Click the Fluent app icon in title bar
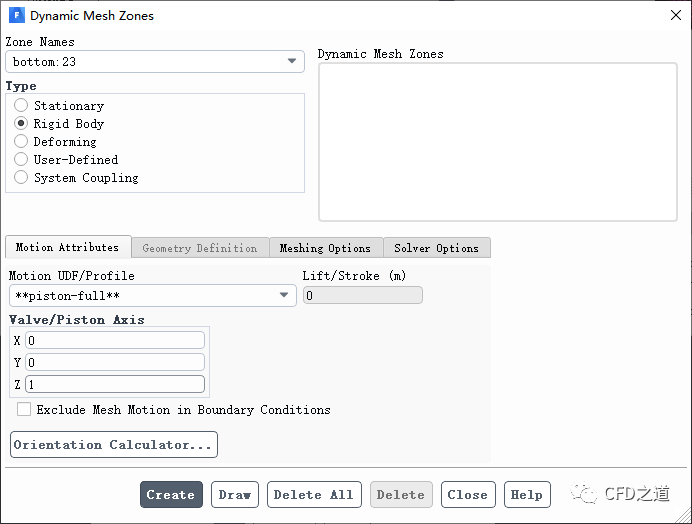The width and height of the screenshot is (692, 524). [17, 16]
